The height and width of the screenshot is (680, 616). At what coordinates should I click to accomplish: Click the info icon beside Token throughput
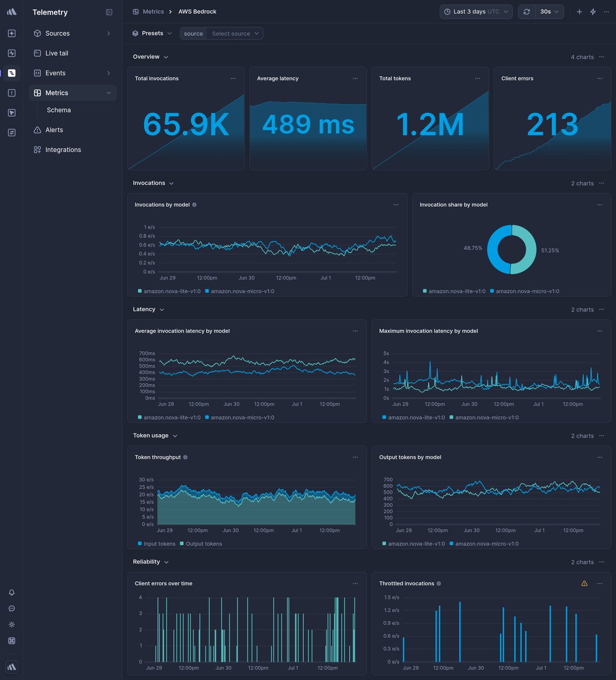tap(185, 458)
